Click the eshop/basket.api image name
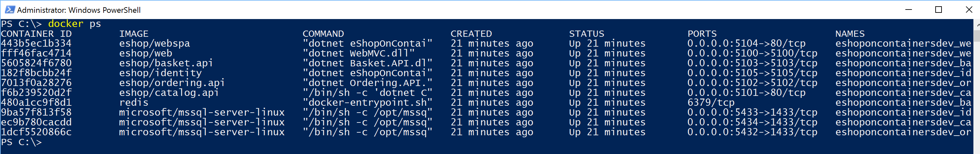 [x=166, y=63]
